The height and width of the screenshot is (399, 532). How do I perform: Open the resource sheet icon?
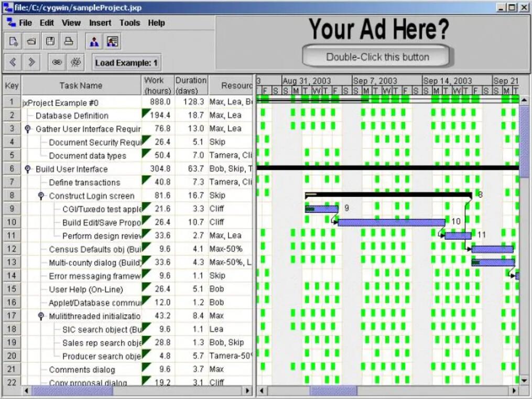(x=112, y=41)
